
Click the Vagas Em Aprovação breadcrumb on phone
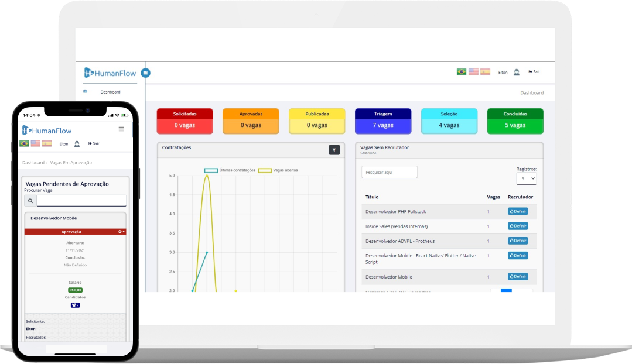click(71, 163)
